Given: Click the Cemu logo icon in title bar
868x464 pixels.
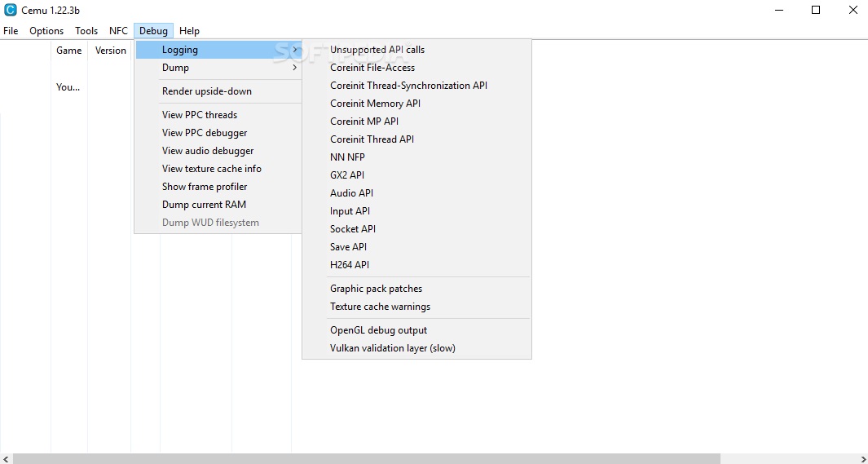Looking at the screenshot, I should point(11,10).
